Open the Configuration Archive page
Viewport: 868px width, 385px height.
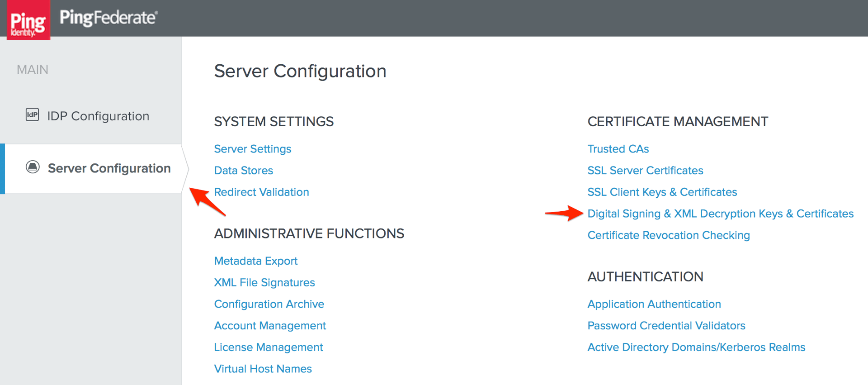pyautogui.click(x=269, y=304)
